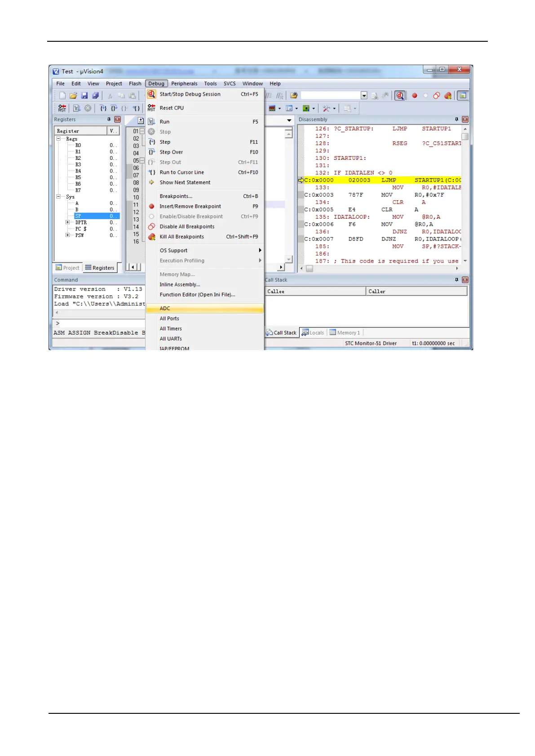
Task: Click the Save floppy disk toolbar icon
Action: (x=84, y=96)
